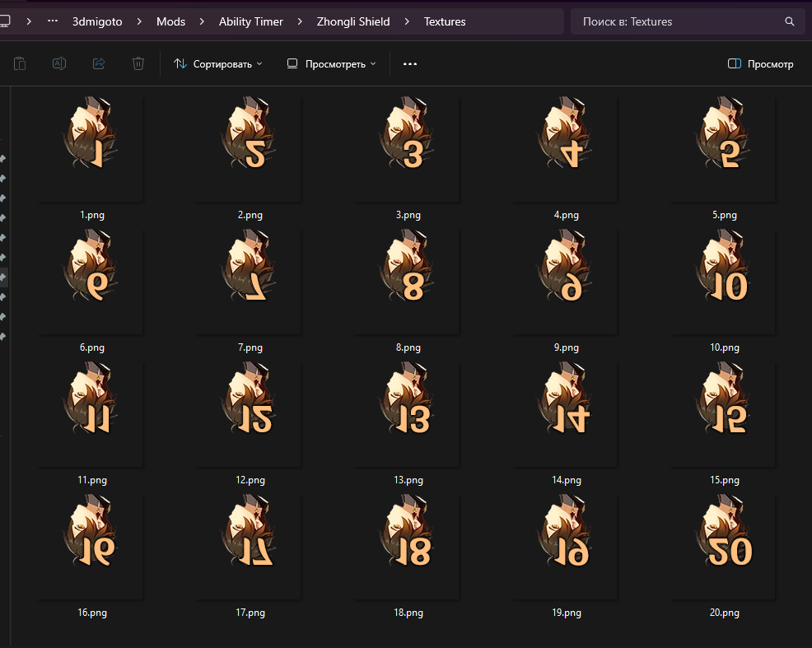Select the 13.png thumbnail
Viewport: 812px width, 648px height.
(407, 413)
